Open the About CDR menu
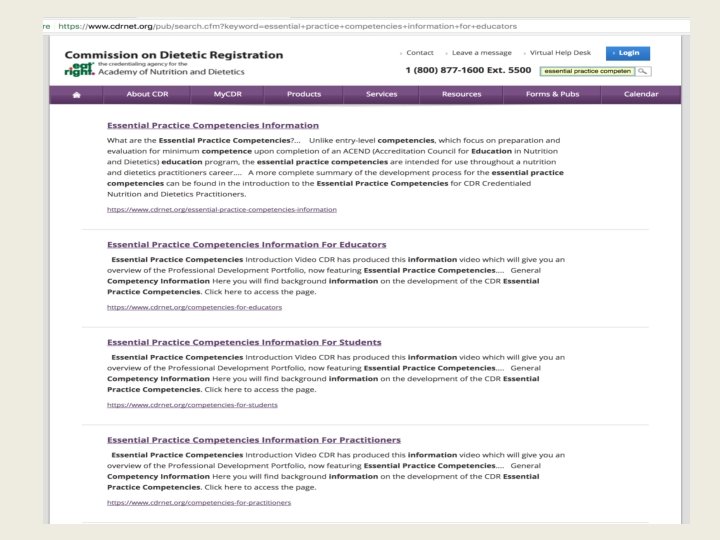 click(147, 94)
